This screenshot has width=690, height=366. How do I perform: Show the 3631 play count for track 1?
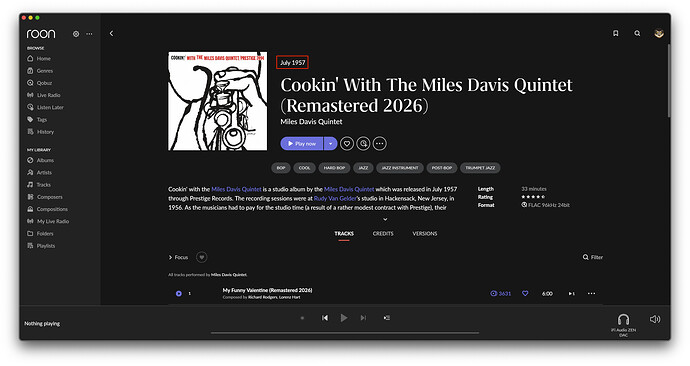point(501,293)
